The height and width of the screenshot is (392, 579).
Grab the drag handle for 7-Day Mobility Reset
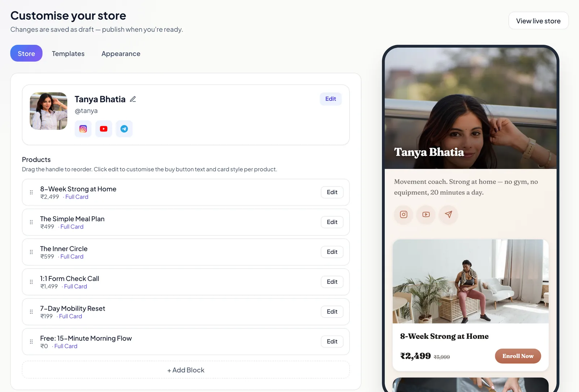31,312
